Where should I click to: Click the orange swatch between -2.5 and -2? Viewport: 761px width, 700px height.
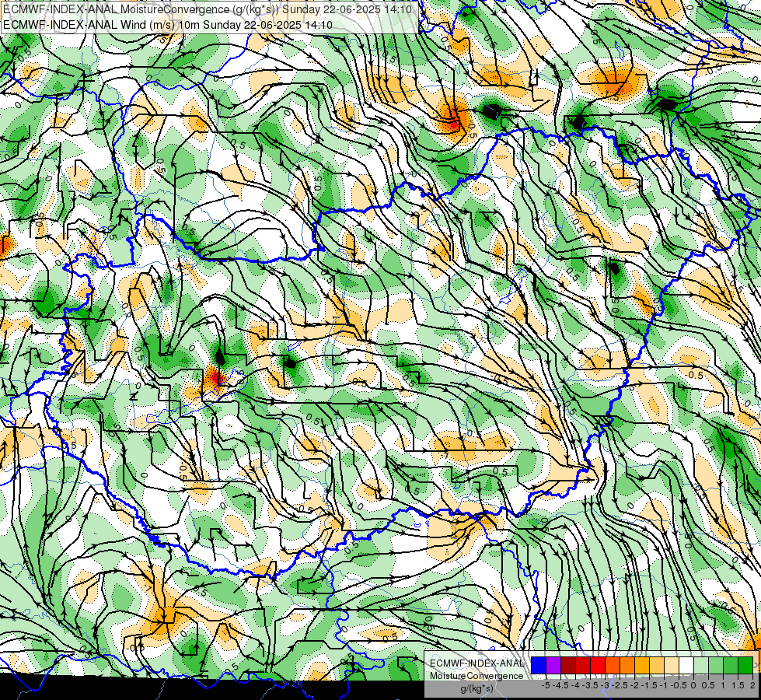tap(627, 666)
